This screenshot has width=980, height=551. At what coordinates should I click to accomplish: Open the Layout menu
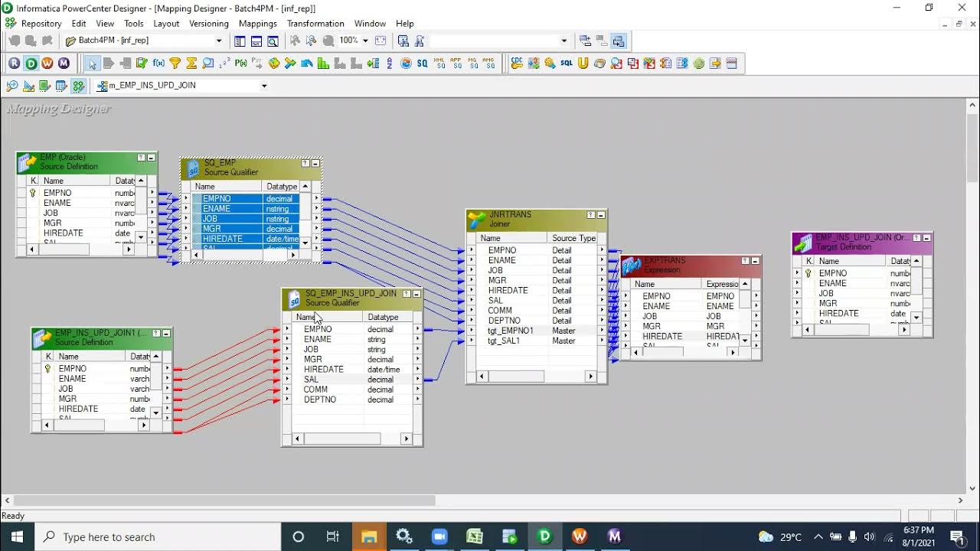166,24
